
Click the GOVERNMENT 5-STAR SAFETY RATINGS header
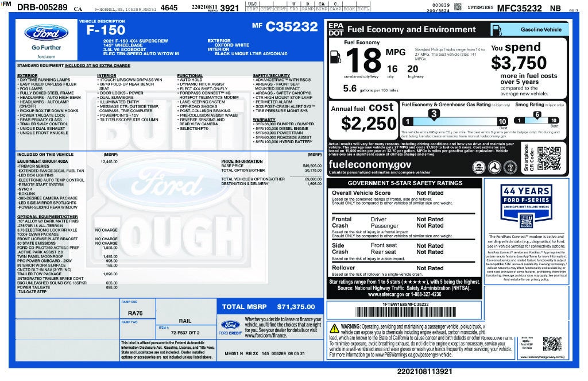coord(405,183)
